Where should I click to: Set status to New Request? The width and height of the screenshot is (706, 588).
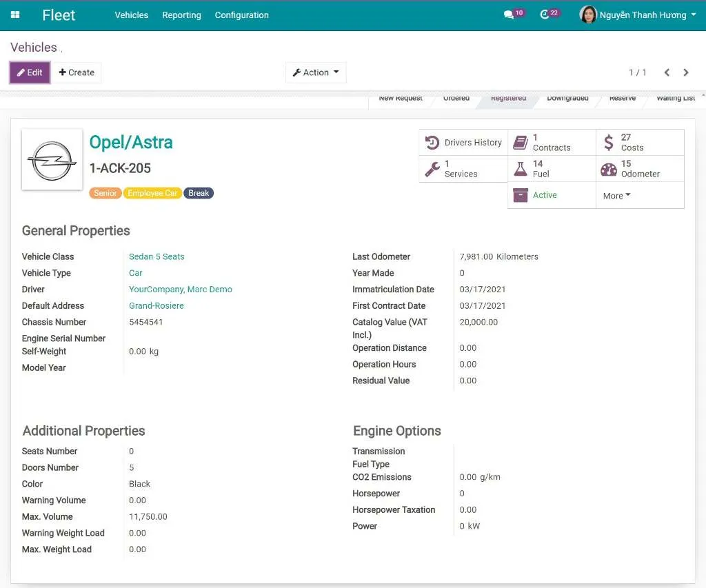click(401, 98)
